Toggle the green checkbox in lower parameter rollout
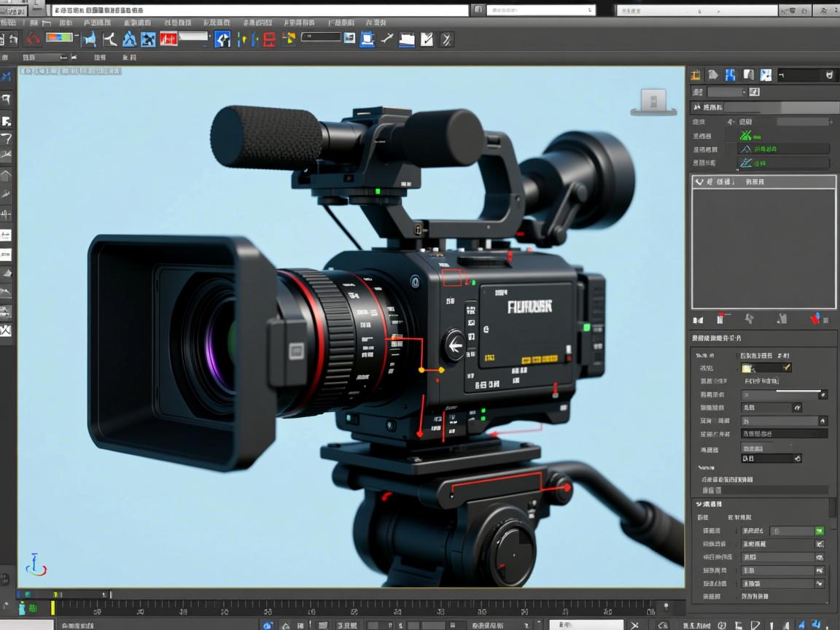 (x=820, y=532)
